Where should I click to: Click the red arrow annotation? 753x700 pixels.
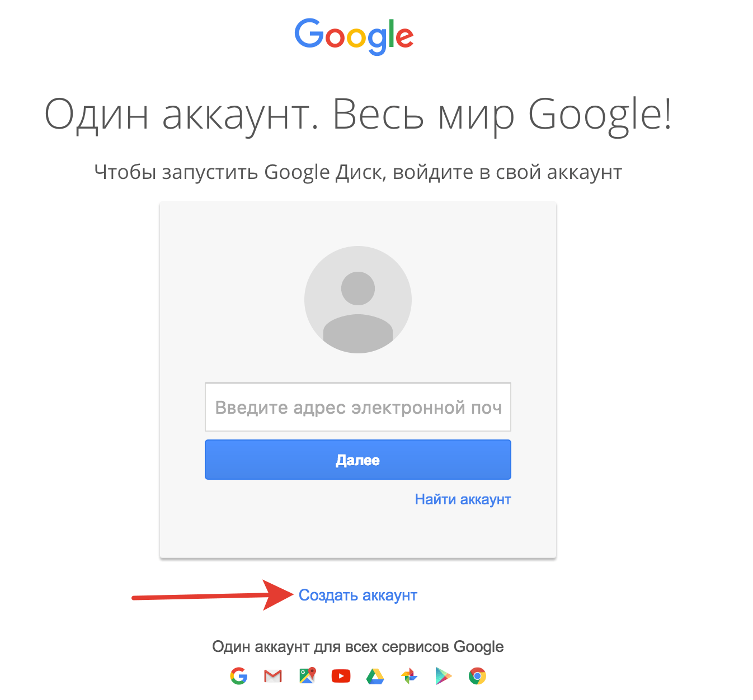click(x=213, y=596)
